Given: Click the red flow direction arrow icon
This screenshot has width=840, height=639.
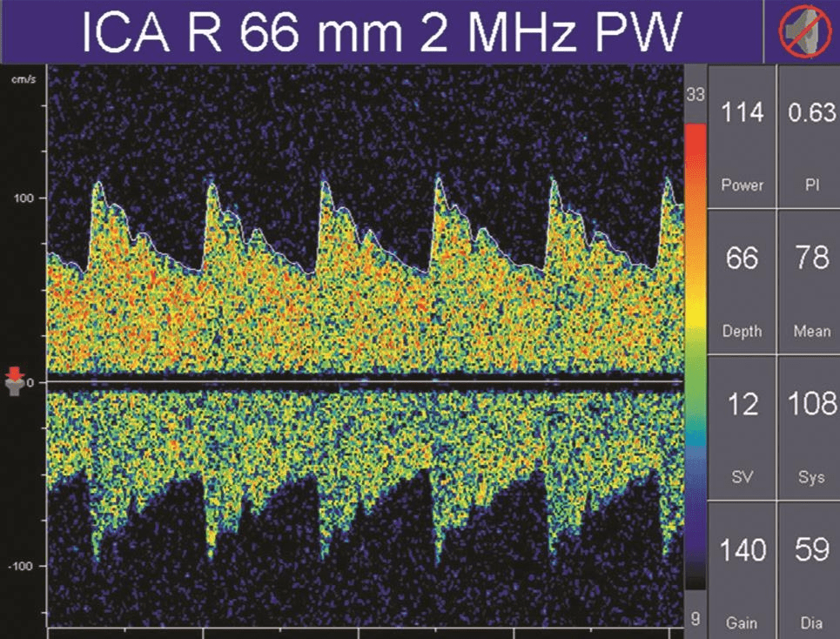Looking at the screenshot, I should point(13,375).
